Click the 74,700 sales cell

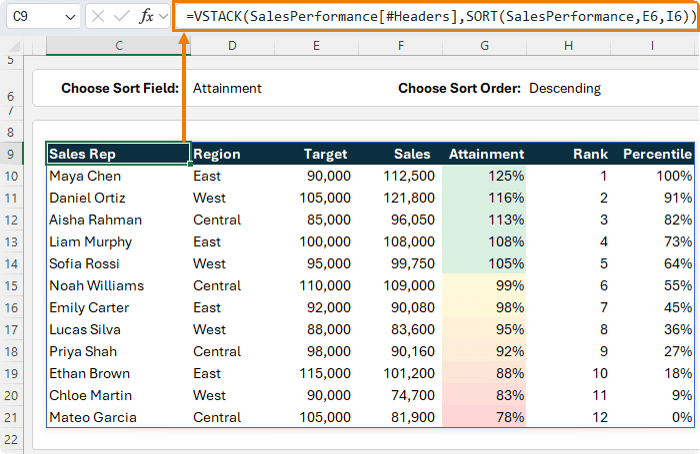point(400,395)
